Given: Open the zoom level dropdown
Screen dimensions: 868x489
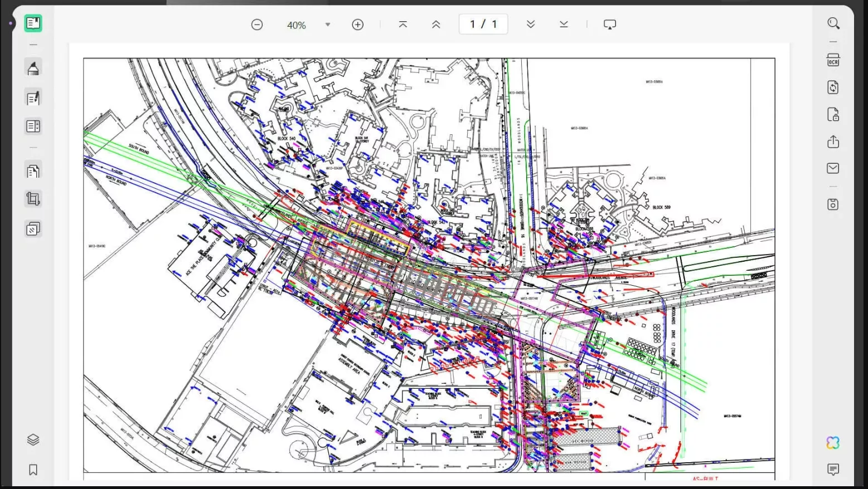Looking at the screenshot, I should pyautogui.click(x=328, y=24).
